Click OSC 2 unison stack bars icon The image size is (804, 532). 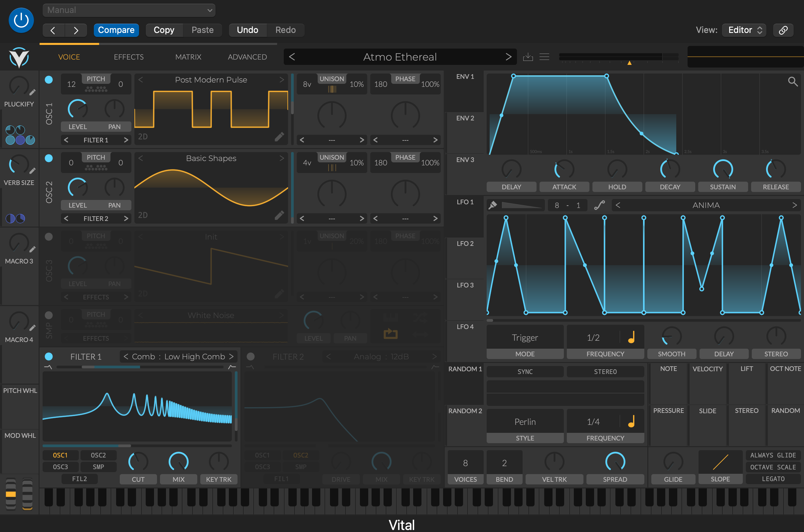click(332, 168)
